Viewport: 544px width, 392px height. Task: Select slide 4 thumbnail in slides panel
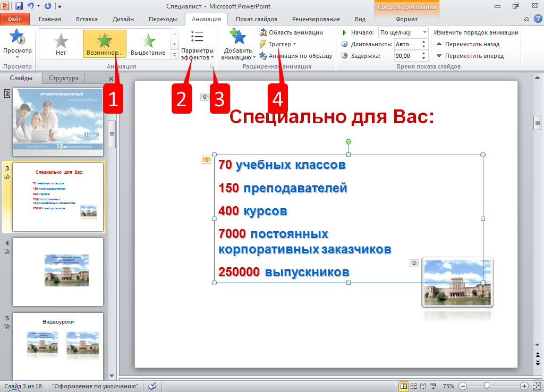point(58,271)
